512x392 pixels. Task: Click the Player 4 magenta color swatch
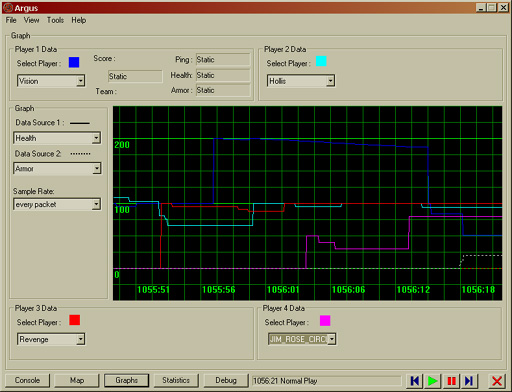coord(325,321)
